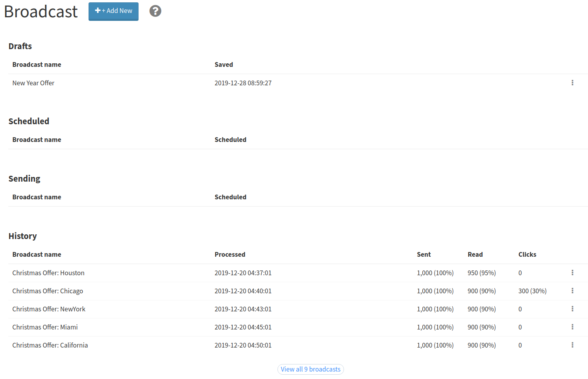Follow the View all 9 broadcasts link
The image size is (588, 379).
[311, 369]
